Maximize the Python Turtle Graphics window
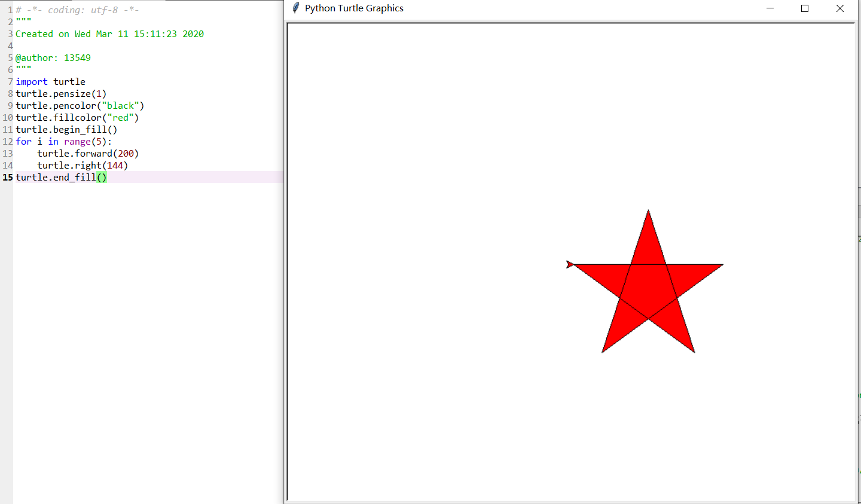Viewport: 861px width, 504px height. tap(805, 8)
